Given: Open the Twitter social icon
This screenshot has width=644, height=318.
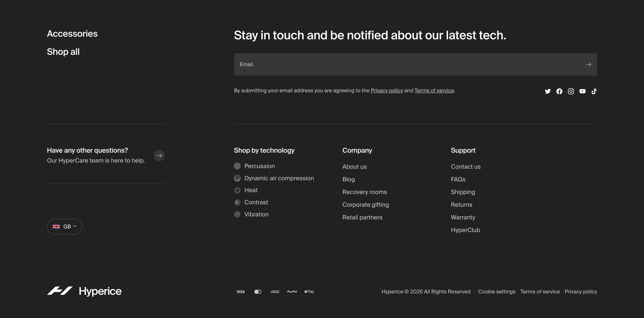Looking at the screenshot, I should 547,91.
